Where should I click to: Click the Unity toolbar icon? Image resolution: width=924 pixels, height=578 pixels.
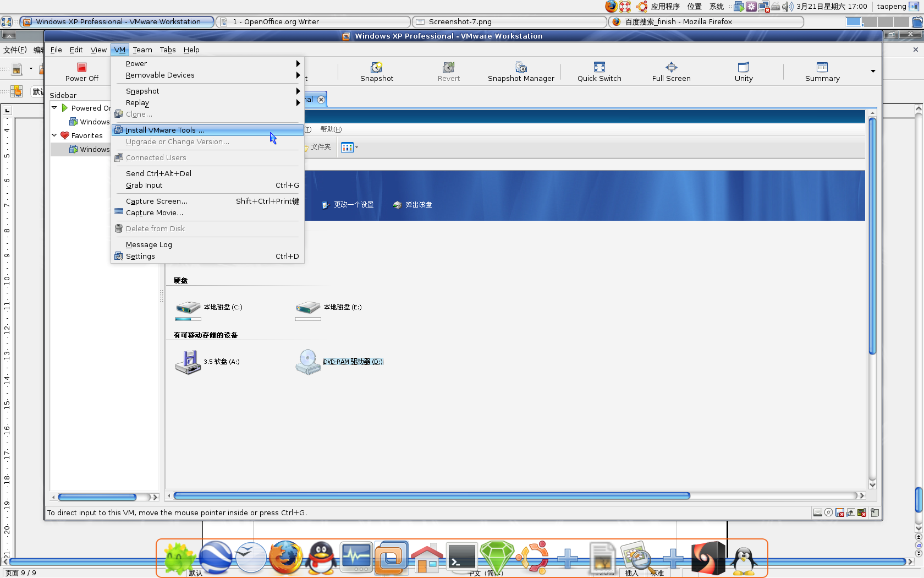click(744, 72)
